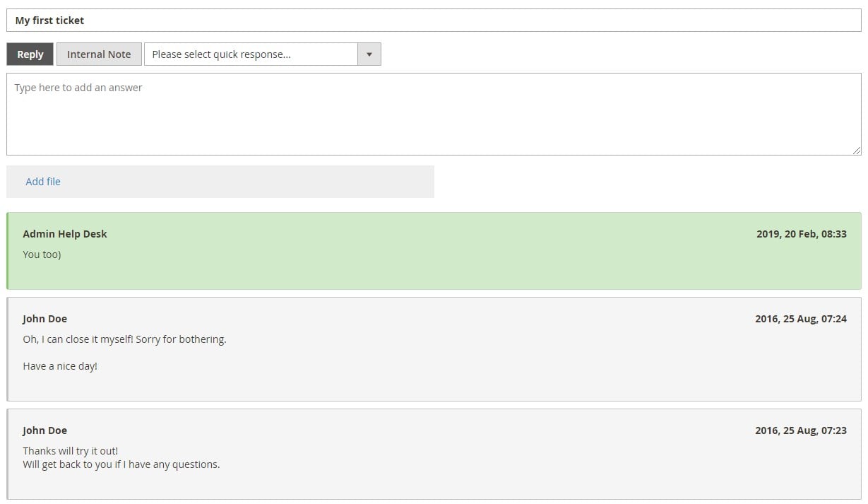Switch to the Internal Note tab
This screenshot has width=868, height=504.
99,54
